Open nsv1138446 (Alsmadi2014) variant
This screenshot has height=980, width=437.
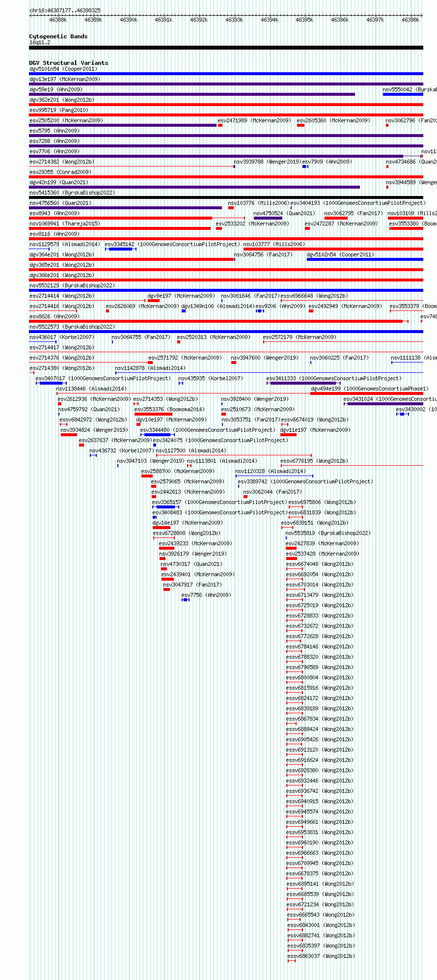(x=91, y=389)
